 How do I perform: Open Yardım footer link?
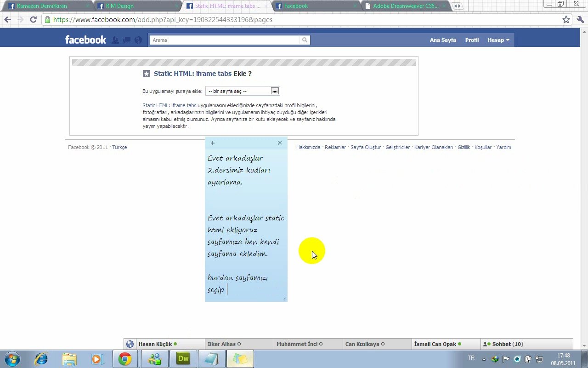point(503,147)
